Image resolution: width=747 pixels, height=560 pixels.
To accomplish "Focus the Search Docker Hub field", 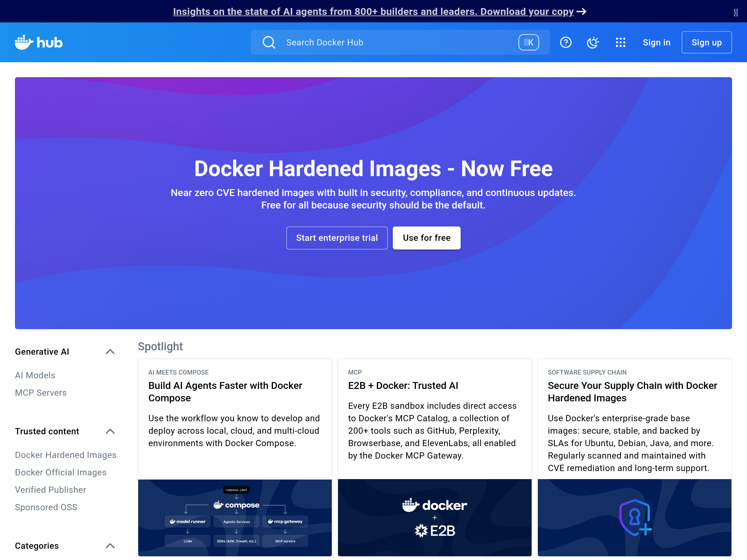I will pos(388,43).
